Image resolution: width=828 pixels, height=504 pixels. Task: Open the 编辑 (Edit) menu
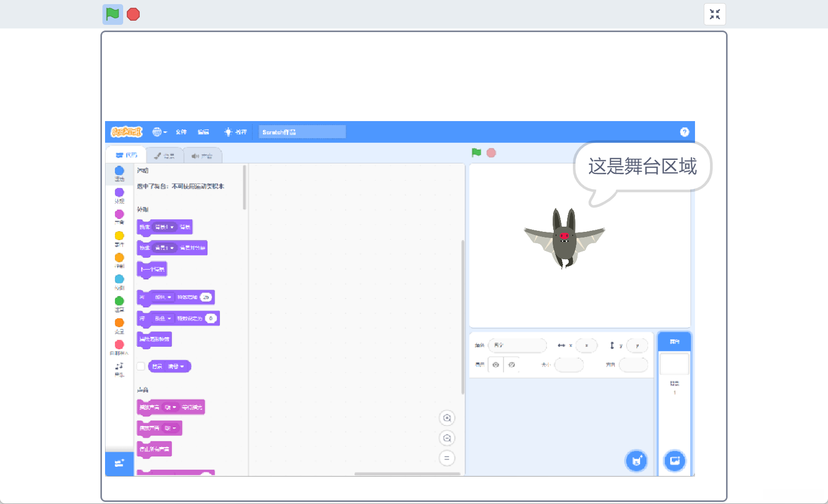tap(203, 132)
